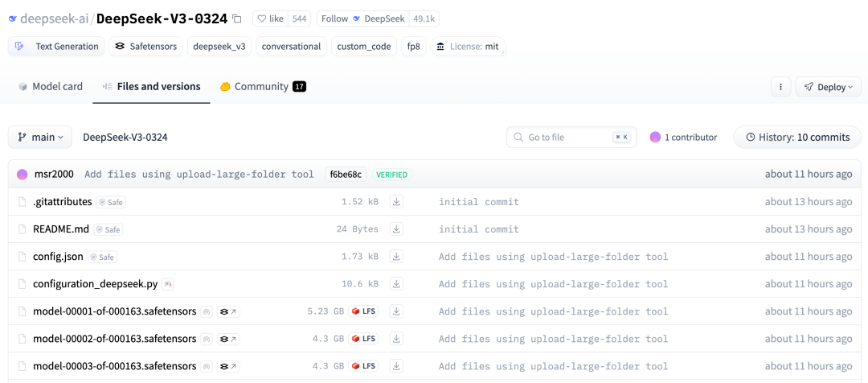Switch to the Model card tab
This screenshot has width=868, height=383.
coord(50,87)
